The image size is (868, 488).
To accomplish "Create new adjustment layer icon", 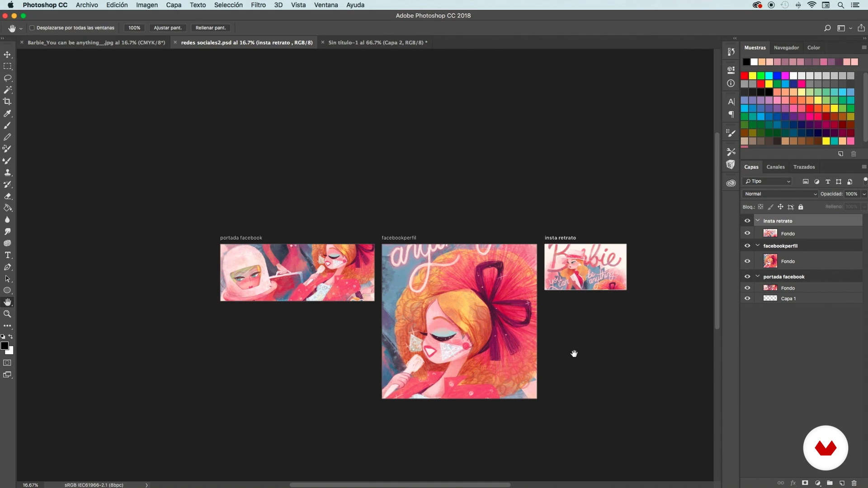I will (817, 483).
